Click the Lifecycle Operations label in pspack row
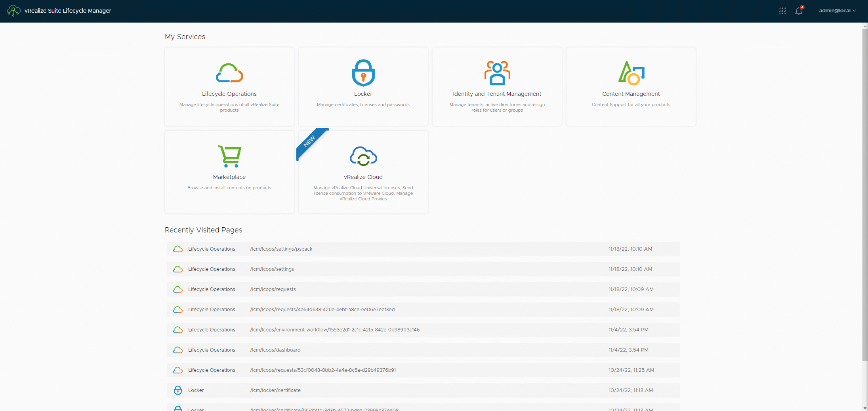Image resolution: width=868 pixels, height=411 pixels. pos(212,249)
